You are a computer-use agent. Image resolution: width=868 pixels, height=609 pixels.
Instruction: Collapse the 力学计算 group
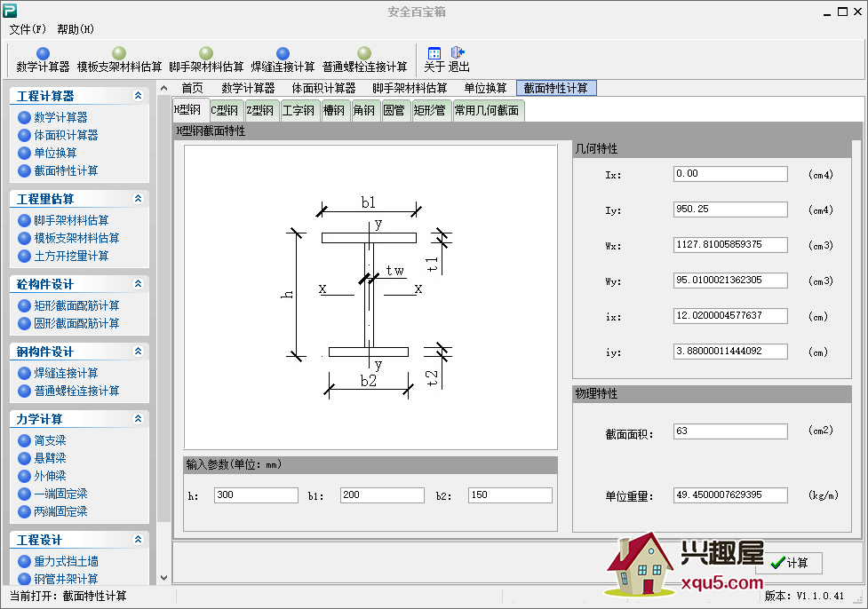click(x=138, y=418)
